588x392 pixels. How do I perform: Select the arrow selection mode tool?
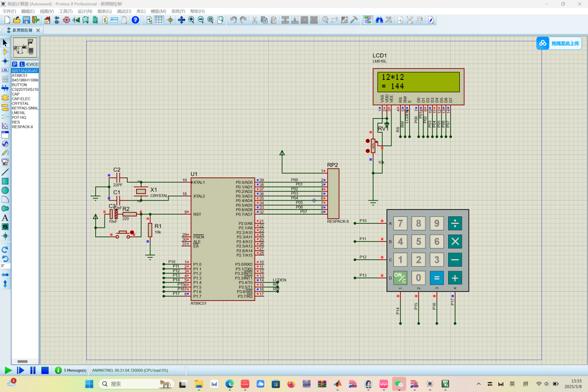5,43
